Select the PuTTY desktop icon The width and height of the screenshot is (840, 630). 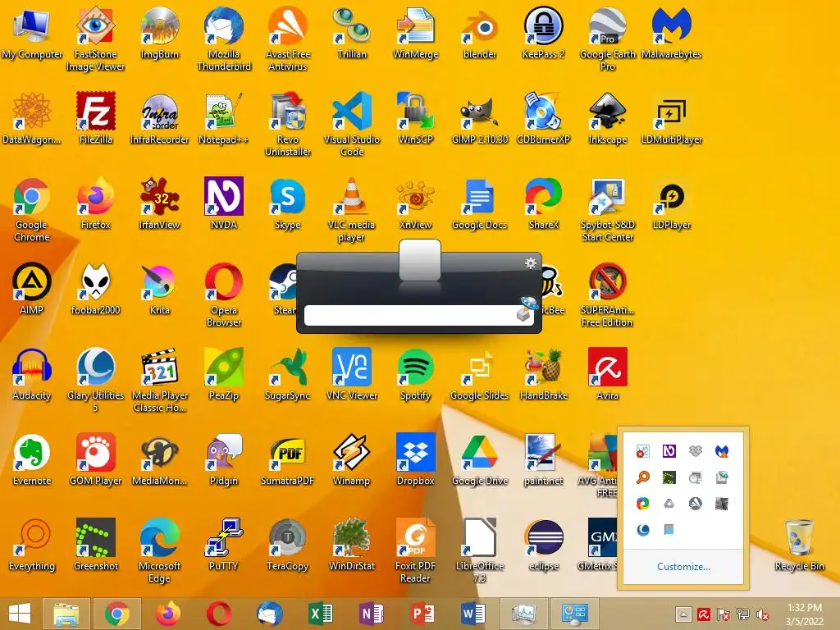[x=223, y=545]
